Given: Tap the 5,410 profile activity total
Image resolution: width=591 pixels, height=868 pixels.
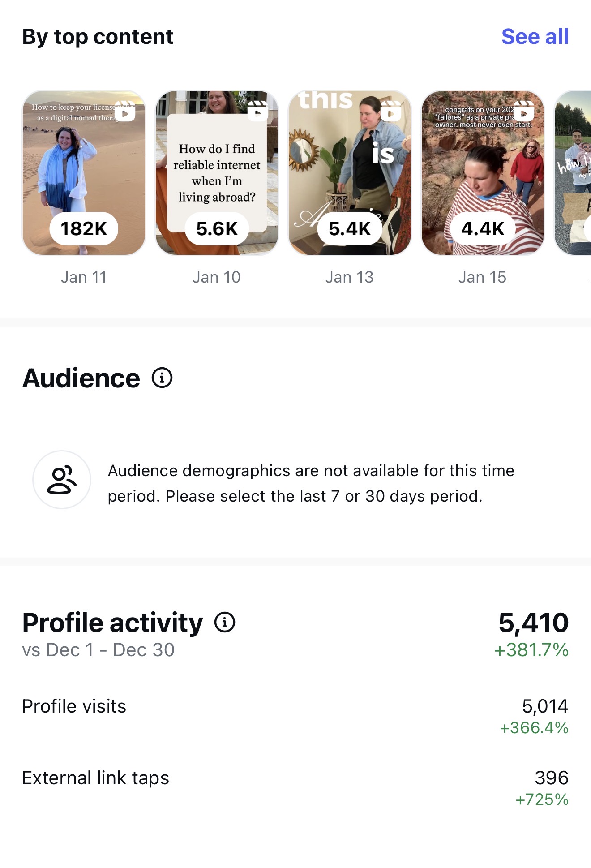Looking at the screenshot, I should (x=533, y=623).
